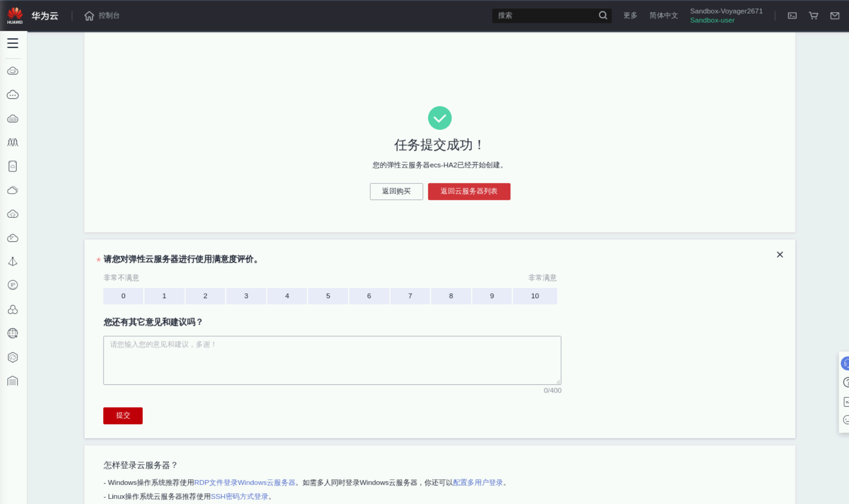Click the feedback suggestions text area

tap(332, 360)
